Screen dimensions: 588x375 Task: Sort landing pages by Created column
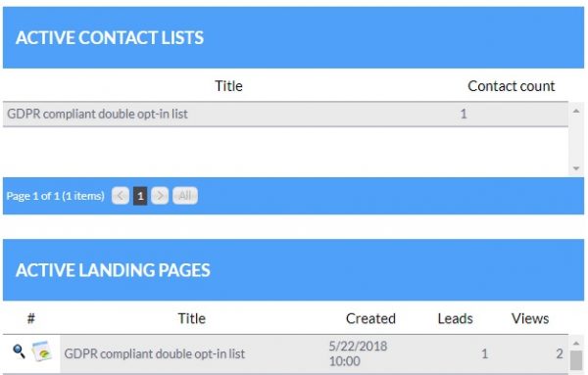[x=370, y=318]
